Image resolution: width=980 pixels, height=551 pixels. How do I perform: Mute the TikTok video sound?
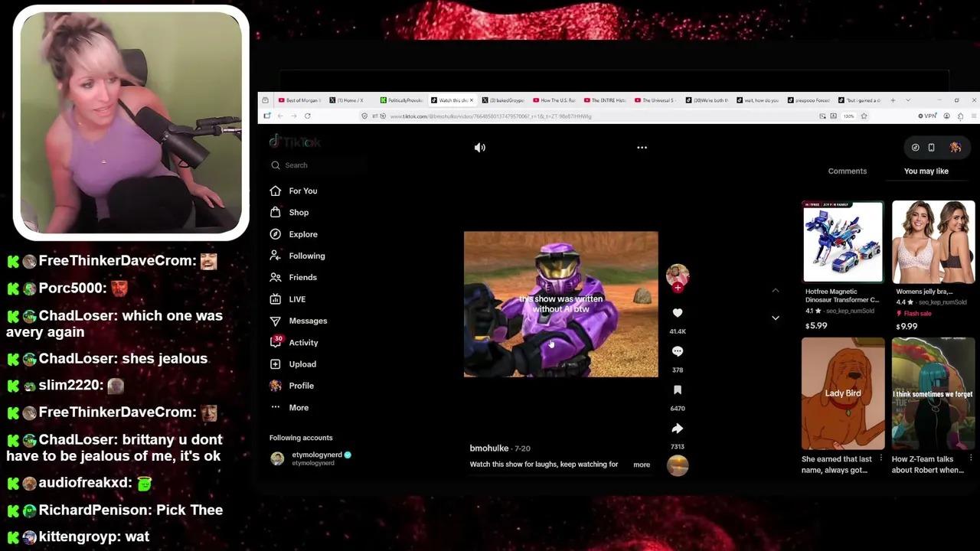480,148
